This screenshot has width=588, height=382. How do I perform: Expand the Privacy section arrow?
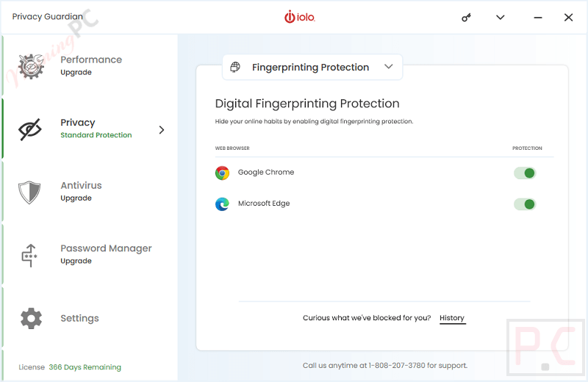(162, 130)
